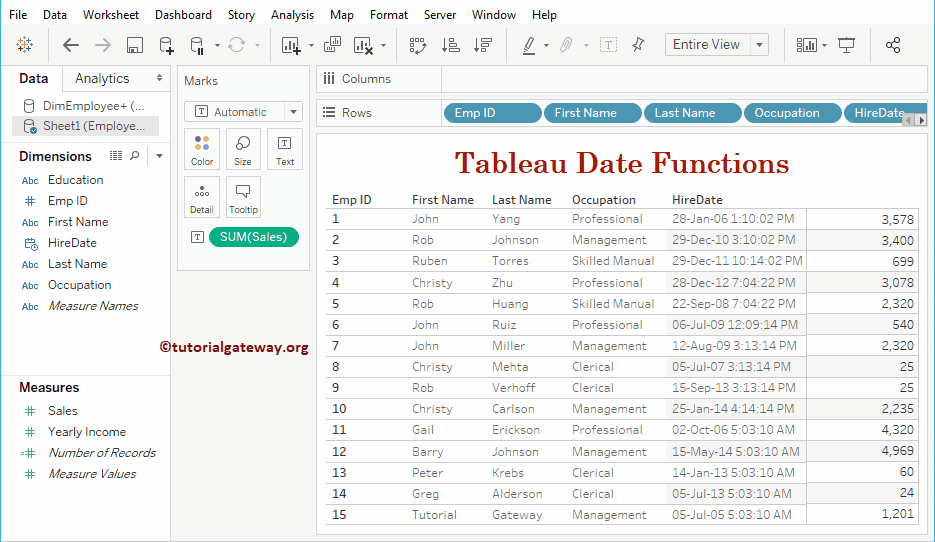The width and height of the screenshot is (935, 542).
Task: Click the Education dimension field
Action: pyautogui.click(x=76, y=179)
